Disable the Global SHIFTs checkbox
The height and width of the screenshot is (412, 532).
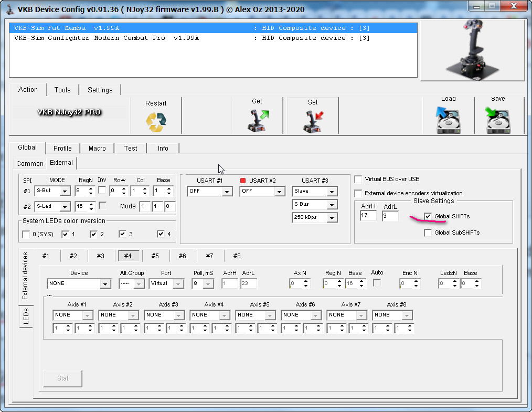(428, 216)
